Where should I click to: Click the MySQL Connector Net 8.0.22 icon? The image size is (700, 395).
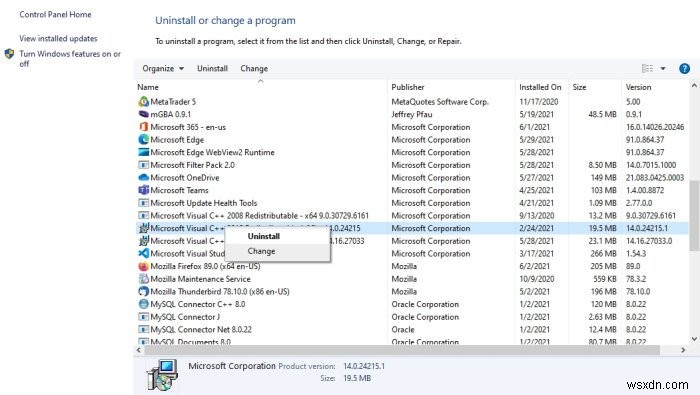click(x=143, y=329)
